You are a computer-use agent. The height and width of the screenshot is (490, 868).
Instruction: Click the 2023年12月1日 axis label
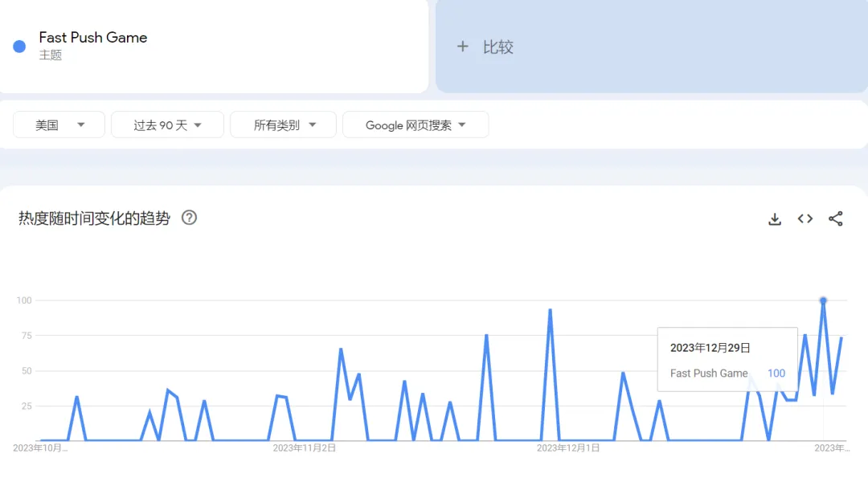click(x=568, y=448)
